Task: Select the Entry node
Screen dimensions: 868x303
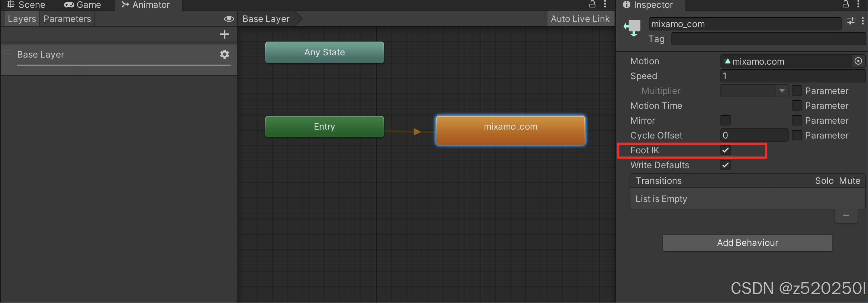Action: [324, 127]
